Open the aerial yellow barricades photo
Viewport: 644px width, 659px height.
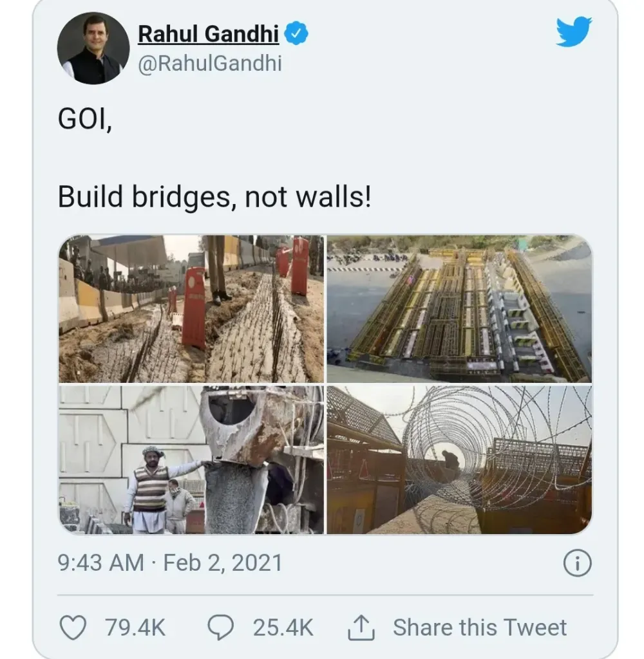click(x=459, y=309)
